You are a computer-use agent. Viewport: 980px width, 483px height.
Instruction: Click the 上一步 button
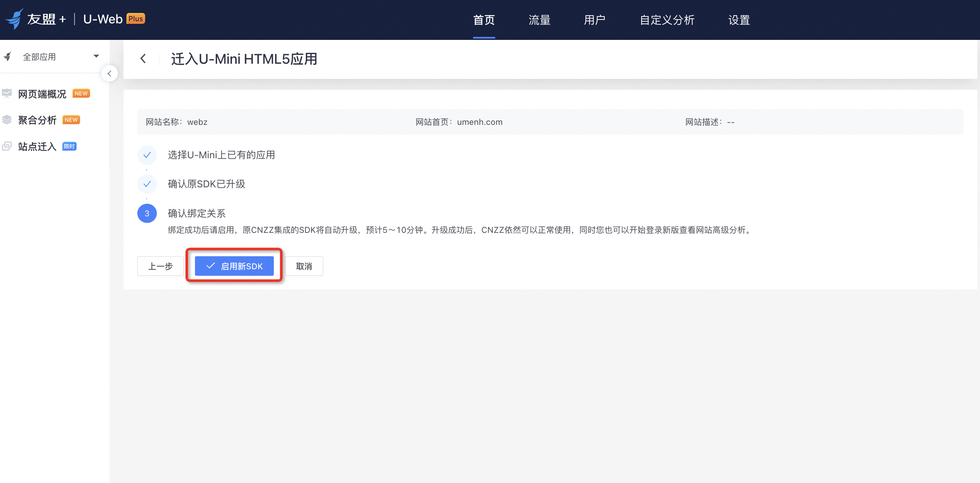[160, 266]
